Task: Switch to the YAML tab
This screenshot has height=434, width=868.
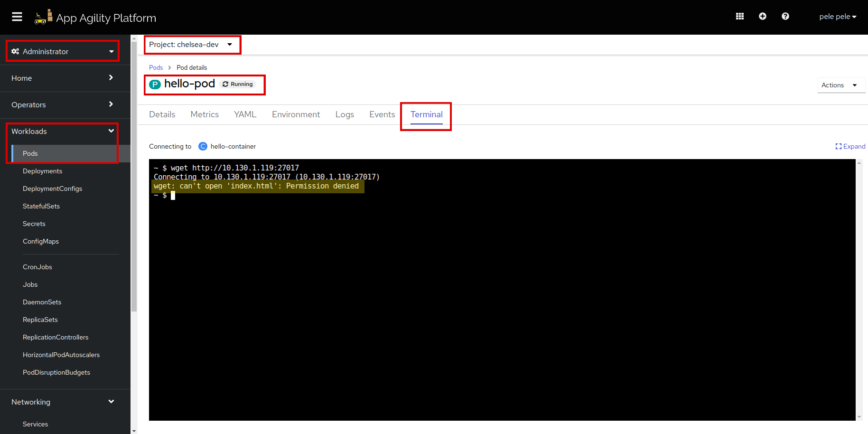Action: (245, 114)
